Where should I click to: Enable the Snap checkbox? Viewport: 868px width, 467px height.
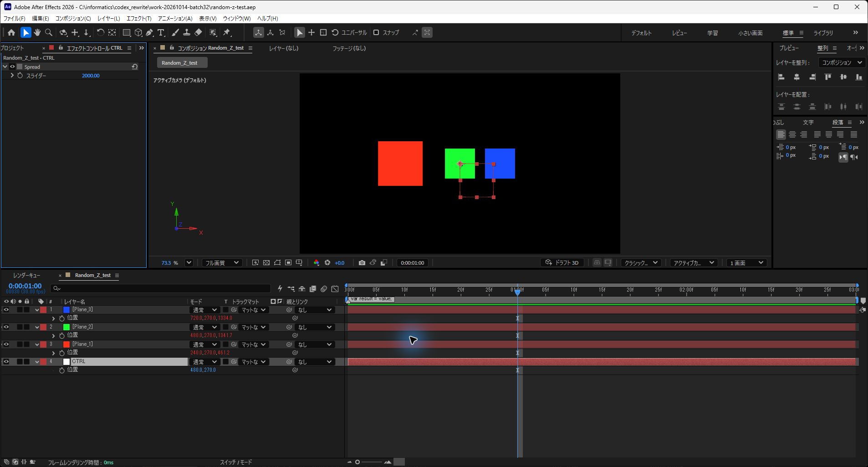point(376,32)
